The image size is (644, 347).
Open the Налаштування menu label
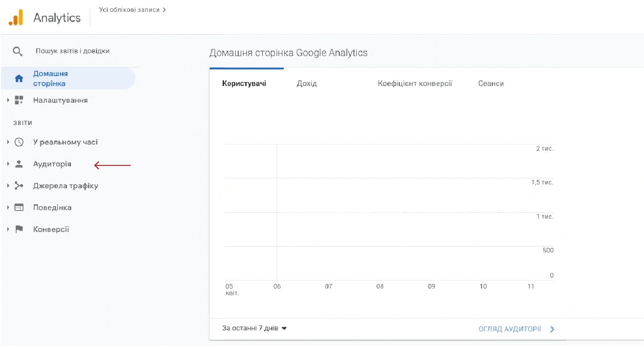click(60, 100)
